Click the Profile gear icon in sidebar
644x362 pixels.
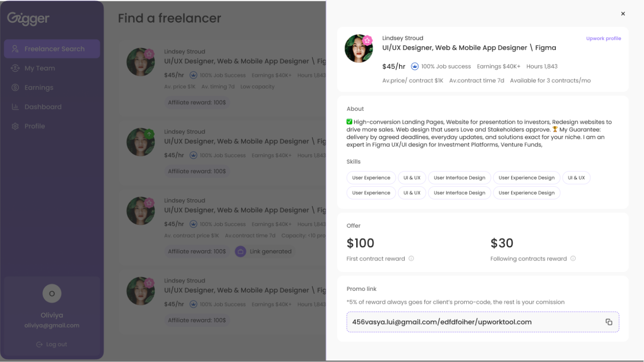pos(15,126)
